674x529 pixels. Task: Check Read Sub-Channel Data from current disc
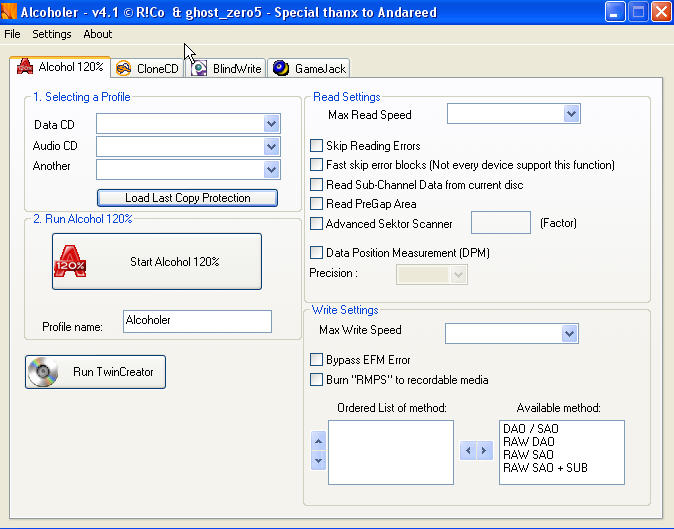point(316,184)
